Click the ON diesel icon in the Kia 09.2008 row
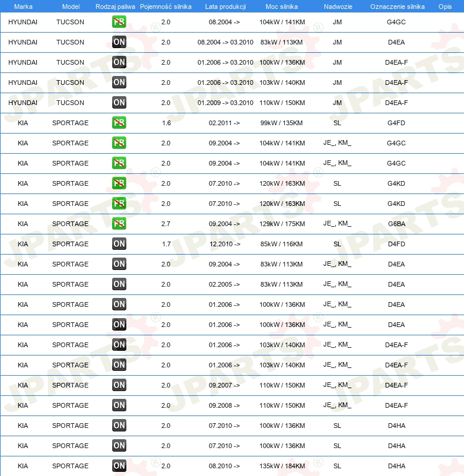This screenshot has width=464, height=476. click(x=119, y=405)
